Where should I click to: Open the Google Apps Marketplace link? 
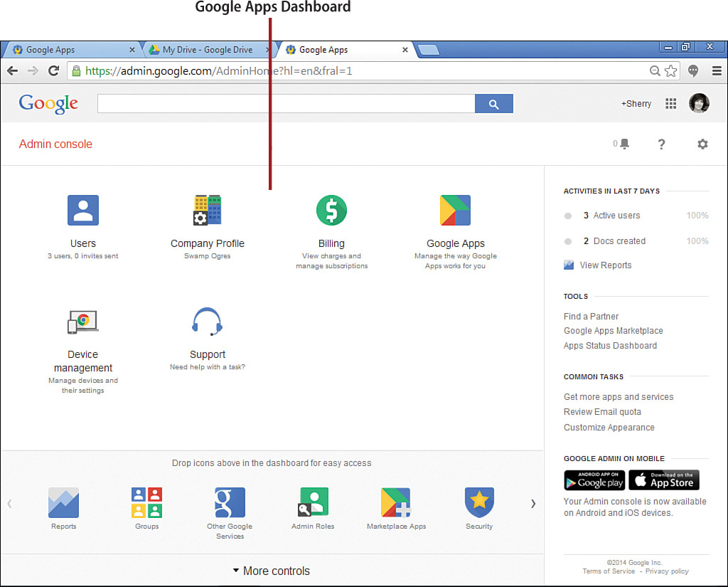point(614,330)
